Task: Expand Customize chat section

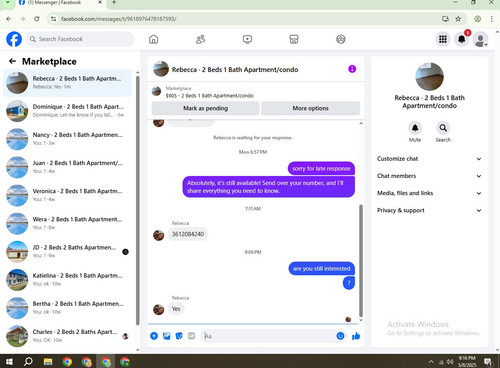Action: click(x=429, y=159)
